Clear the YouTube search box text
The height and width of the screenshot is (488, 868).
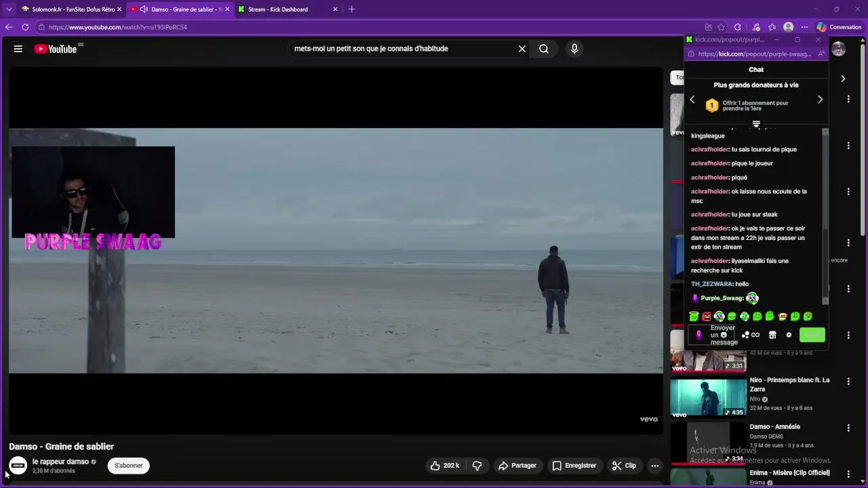(x=522, y=49)
